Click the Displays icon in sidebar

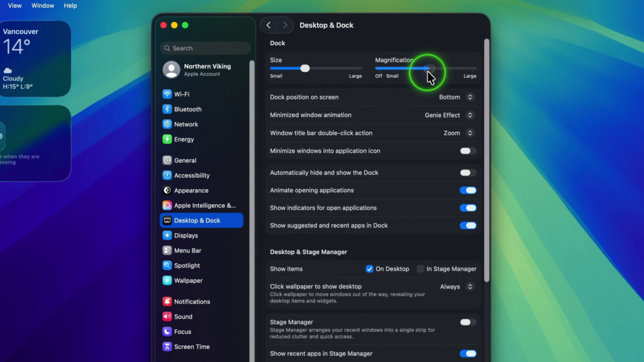(167, 235)
